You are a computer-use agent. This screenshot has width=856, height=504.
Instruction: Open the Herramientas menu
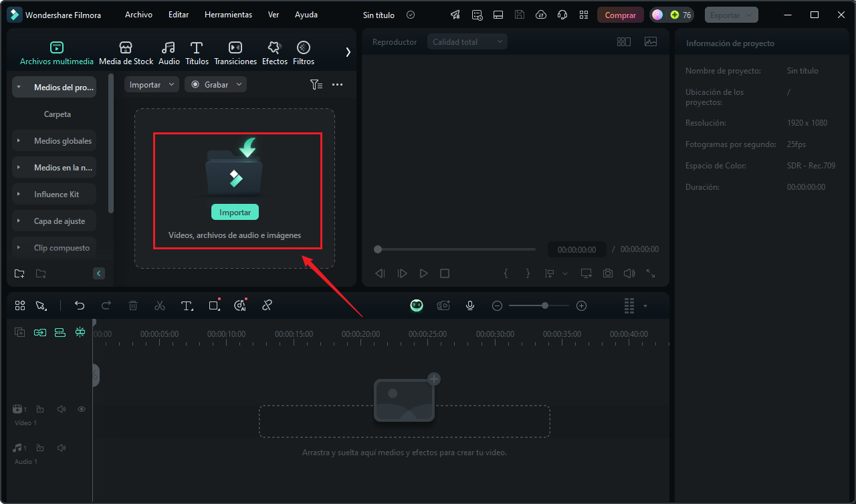229,15
